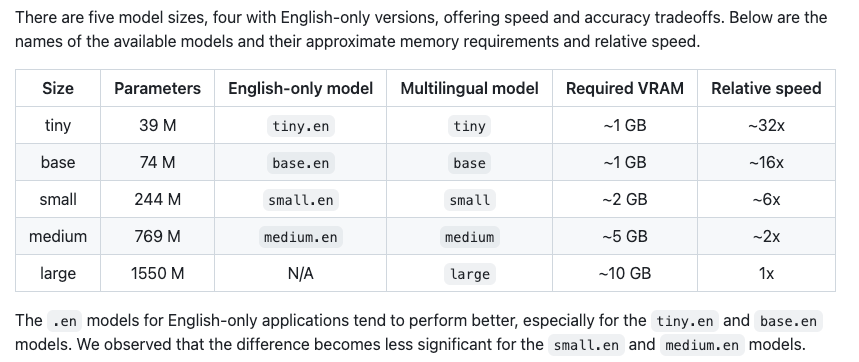Click the ~10 GB VRAM cell
The height and width of the screenshot is (362, 859).
pos(625,273)
